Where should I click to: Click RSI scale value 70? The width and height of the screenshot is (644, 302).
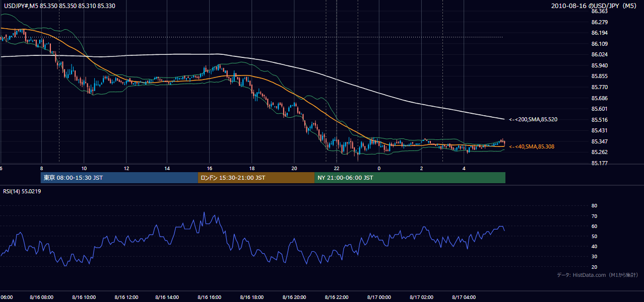click(x=594, y=216)
